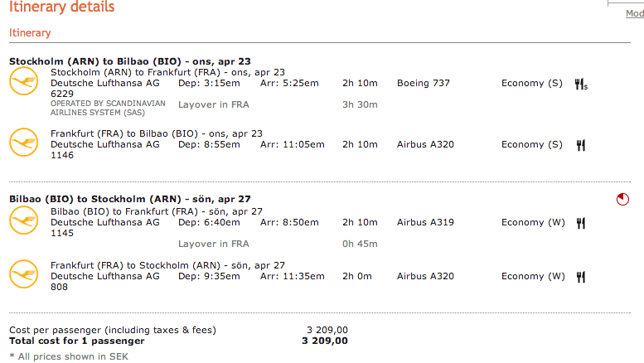Click the Boeing 737 aircraft type
Viewport: 644px width, 363px height.
pos(425,83)
